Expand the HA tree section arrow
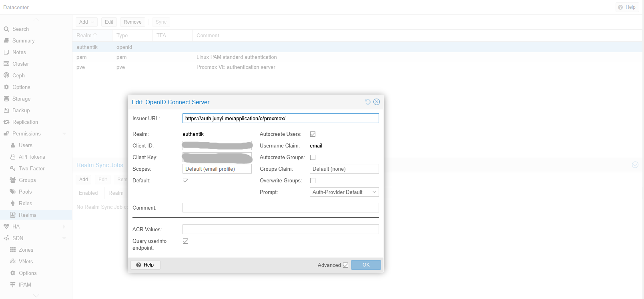Screen dimensions: 644x299 point(64,226)
